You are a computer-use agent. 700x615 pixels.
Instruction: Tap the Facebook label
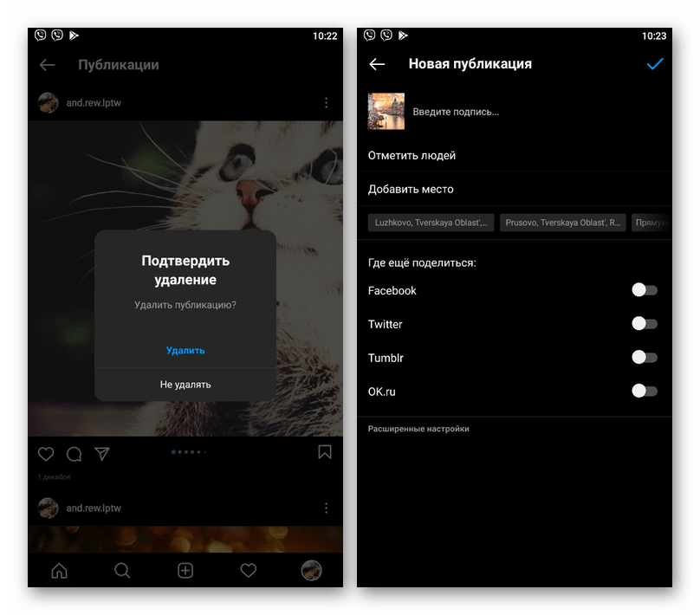pyautogui.click(x=392, y=290)
